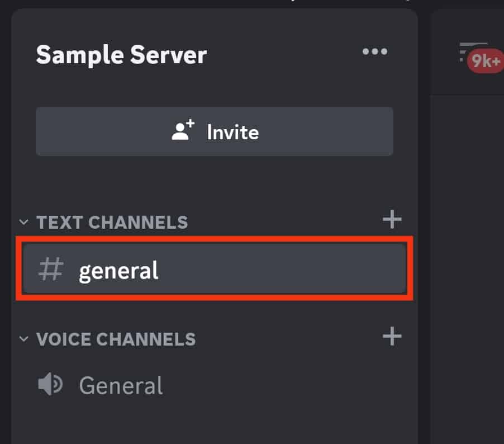This screenshot has height=444, width=504.
Task: Click the hash icon of general channel
Action: 50,269
